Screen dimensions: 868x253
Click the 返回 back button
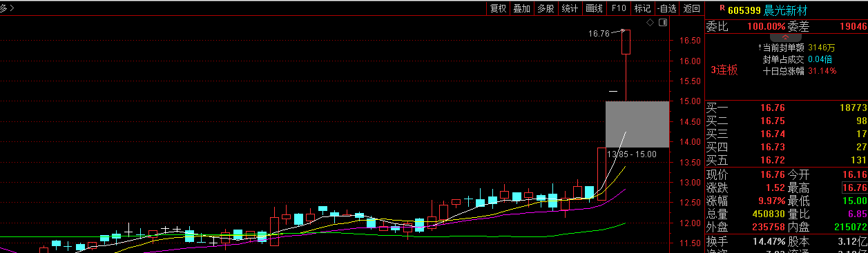(x=691, y=8)
